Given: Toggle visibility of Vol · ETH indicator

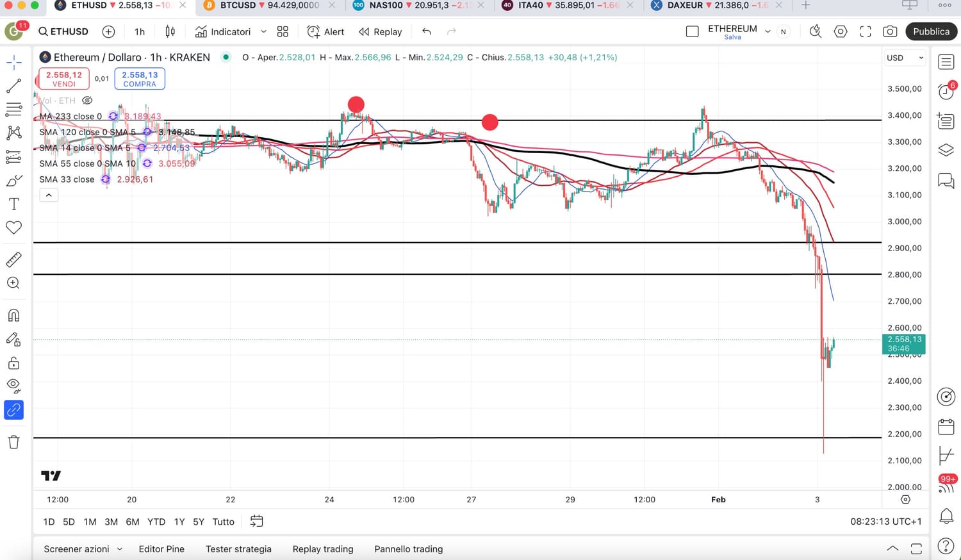Looking at the screenshot, I should pos(88,101).
